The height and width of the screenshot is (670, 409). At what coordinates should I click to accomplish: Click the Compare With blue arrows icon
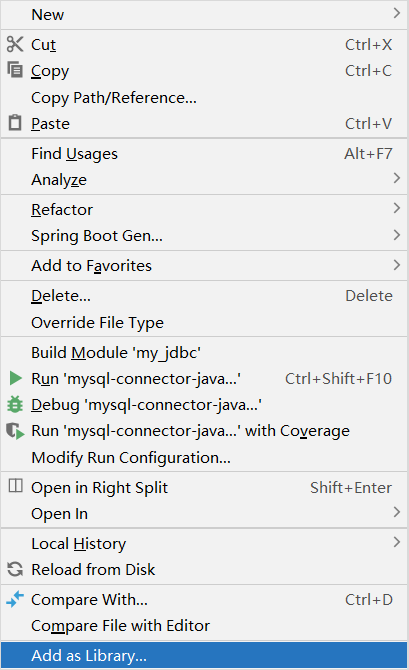tap(15, 599)
